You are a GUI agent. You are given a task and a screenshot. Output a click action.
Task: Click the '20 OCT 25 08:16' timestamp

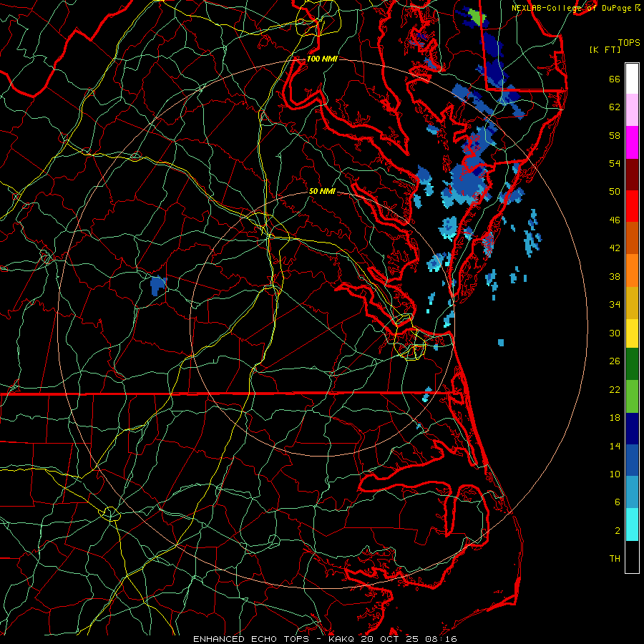409,639
